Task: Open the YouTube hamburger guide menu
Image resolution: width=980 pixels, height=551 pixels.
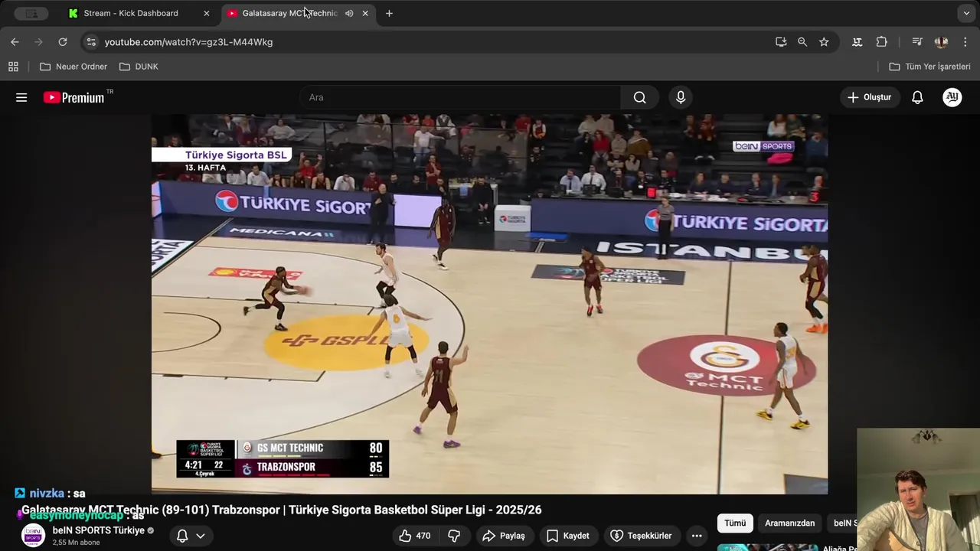Action: [x=21, y=97]
